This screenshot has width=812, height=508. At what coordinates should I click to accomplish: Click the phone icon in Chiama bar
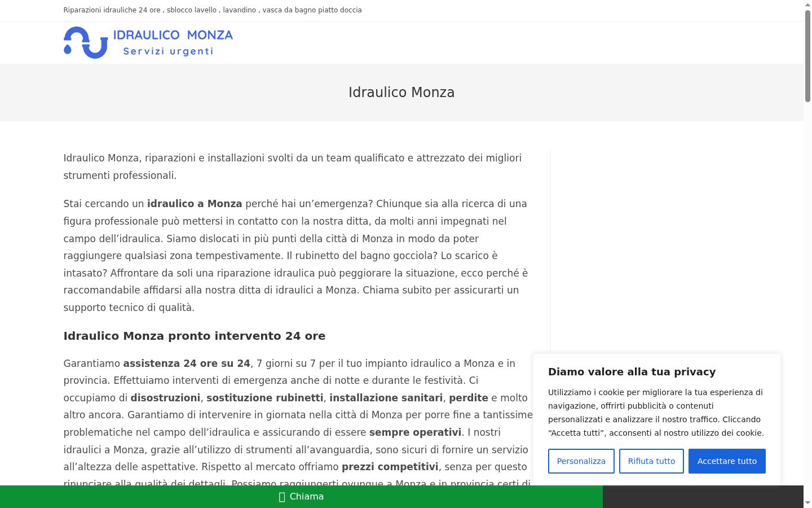pyautogui.click(x=282, y=497)
